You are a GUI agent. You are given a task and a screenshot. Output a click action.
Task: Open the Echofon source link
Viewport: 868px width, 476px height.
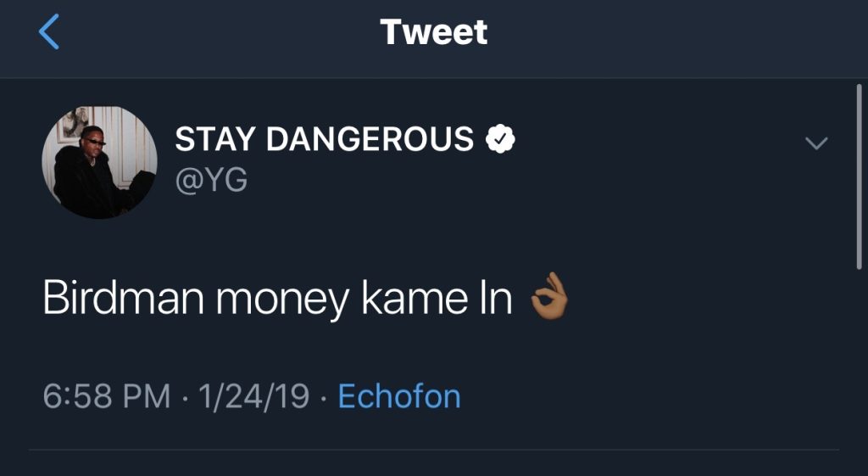click(x=399, y=396)
